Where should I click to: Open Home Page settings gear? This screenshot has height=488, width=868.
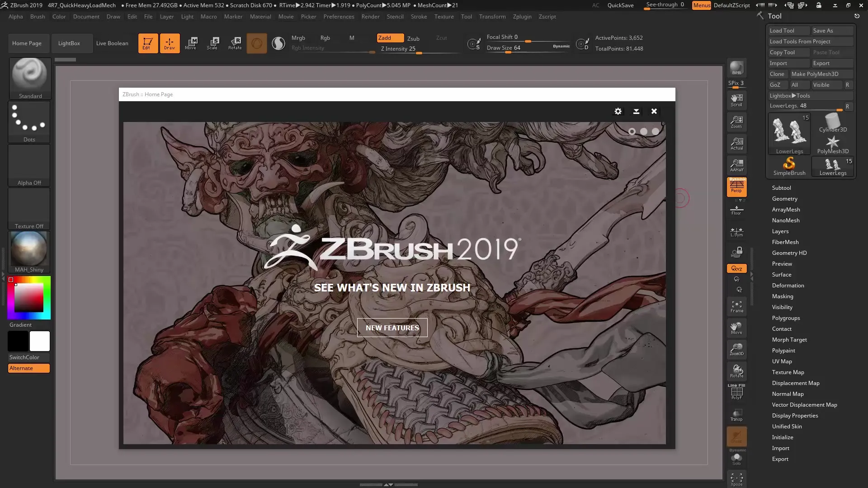[618, 111]
